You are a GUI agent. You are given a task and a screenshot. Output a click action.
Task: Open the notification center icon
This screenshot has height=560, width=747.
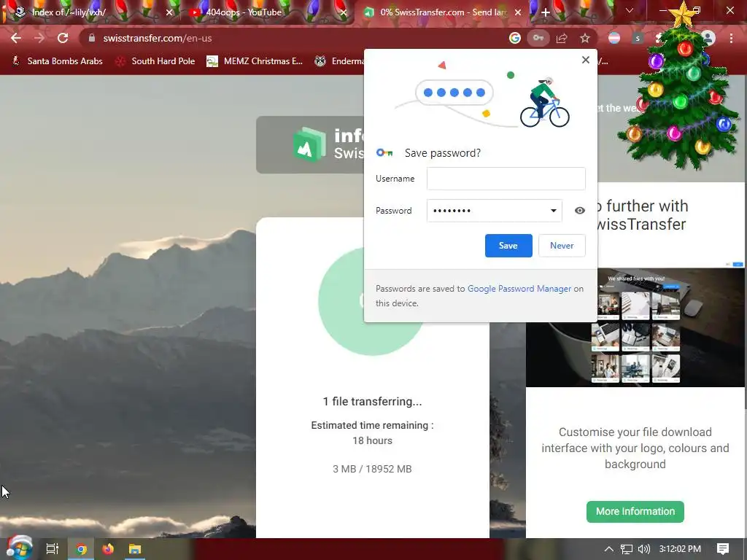[x=723, y=549]
